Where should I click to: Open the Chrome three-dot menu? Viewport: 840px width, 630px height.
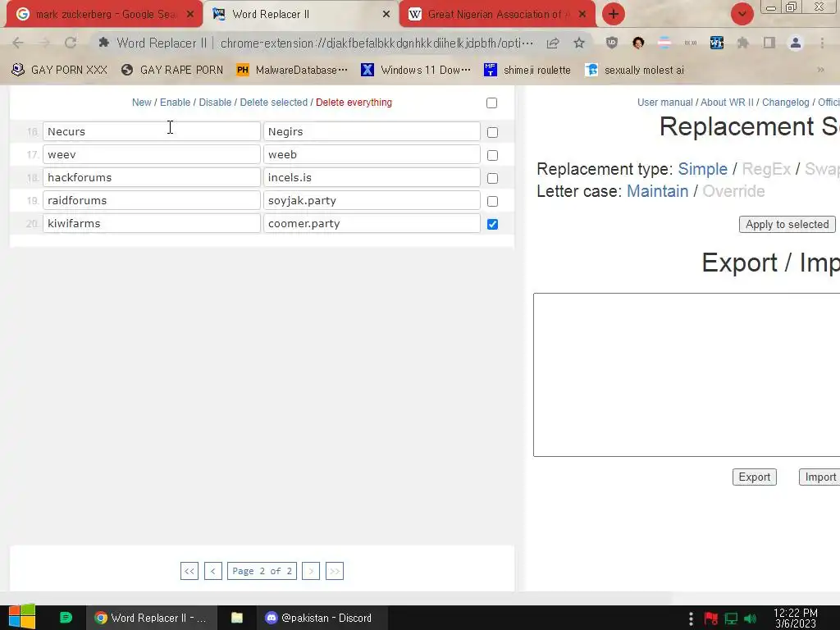[x=822, y=43]
